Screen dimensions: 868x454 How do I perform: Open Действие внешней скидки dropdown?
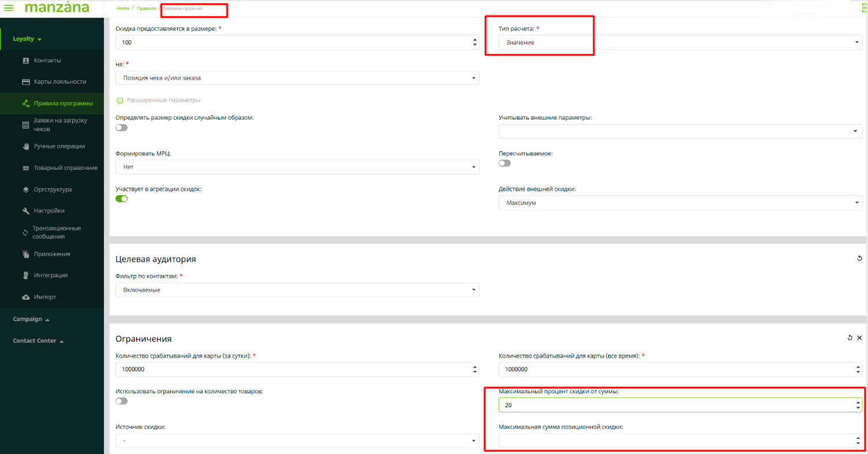680,203
